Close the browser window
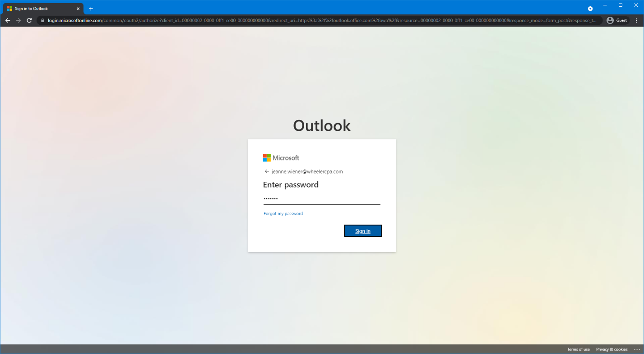The height and width of the screenshot is (354, 644). tap(635, 5)
